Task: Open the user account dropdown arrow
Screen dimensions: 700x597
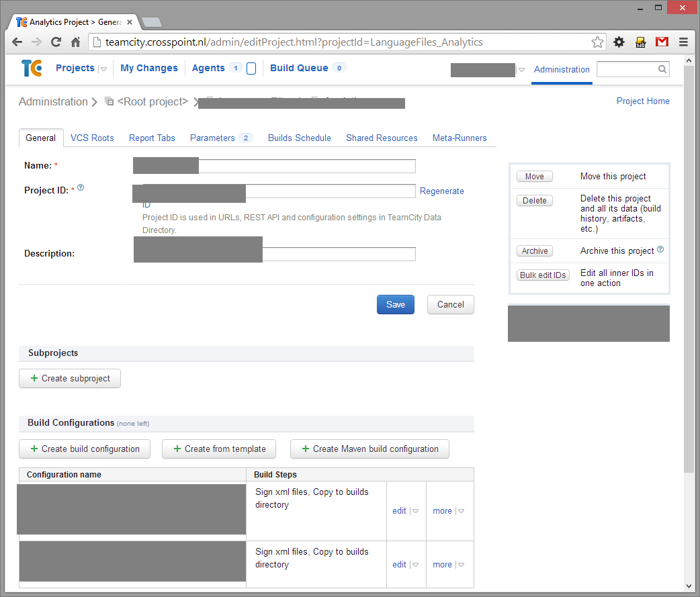Action: point(521,70)
